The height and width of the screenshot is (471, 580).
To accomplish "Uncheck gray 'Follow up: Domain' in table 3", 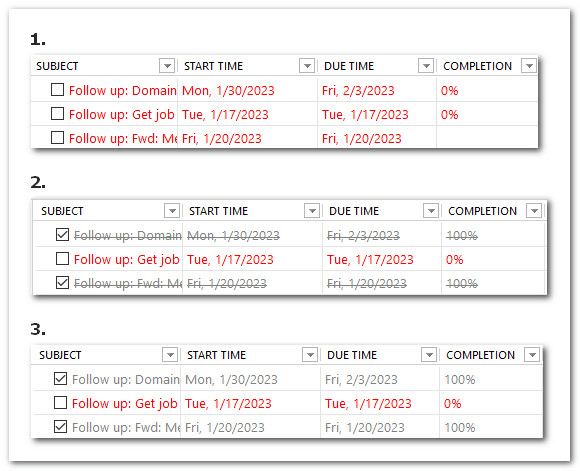I will click(60, 379).
